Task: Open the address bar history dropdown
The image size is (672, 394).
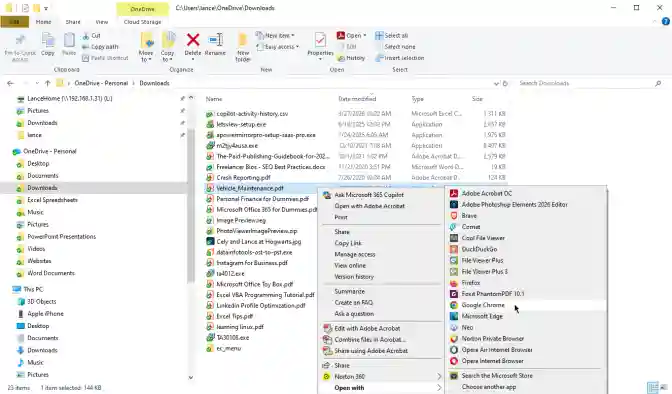Action: point(496,84)
